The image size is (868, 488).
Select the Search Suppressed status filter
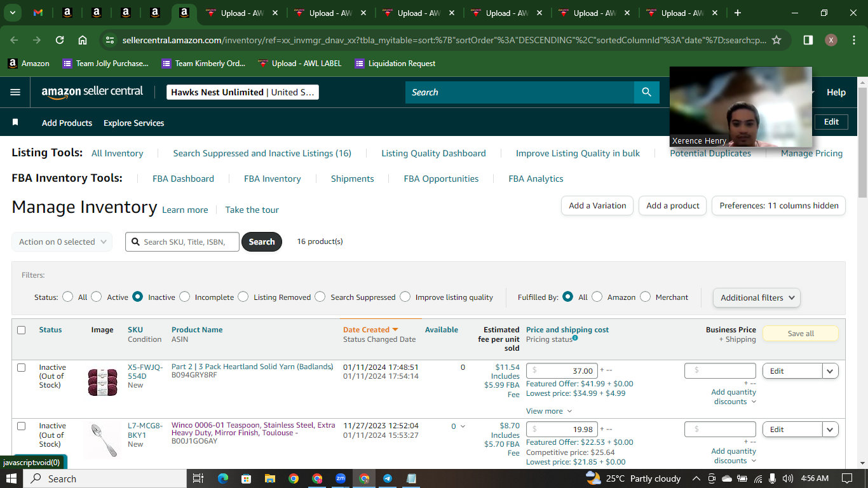320,297
